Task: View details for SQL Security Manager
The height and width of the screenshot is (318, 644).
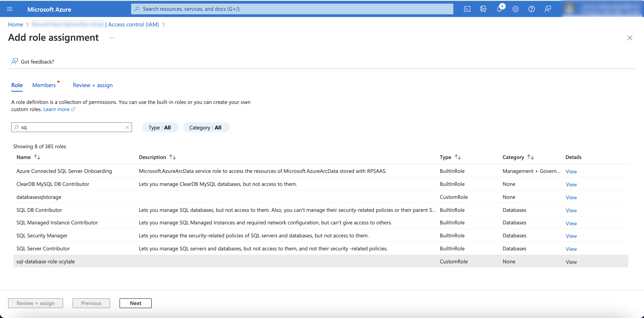Action: point(571,236)
